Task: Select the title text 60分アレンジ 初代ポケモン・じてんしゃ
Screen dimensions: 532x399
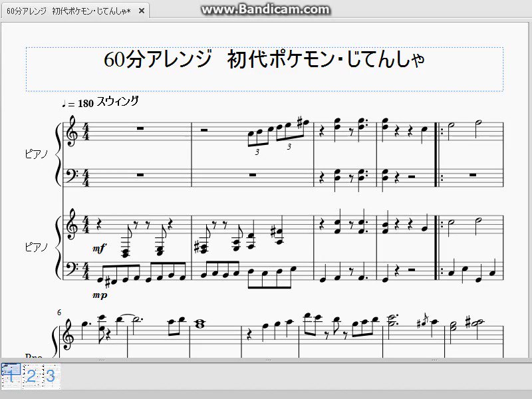Action: 264,60
